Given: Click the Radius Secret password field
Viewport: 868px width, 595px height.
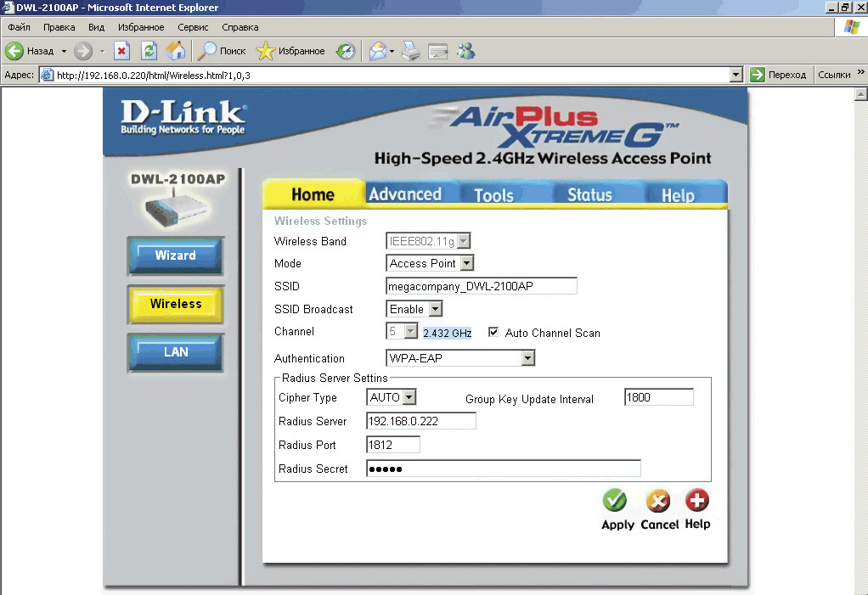Looking at the screenshot, I should tap(503, 469).
